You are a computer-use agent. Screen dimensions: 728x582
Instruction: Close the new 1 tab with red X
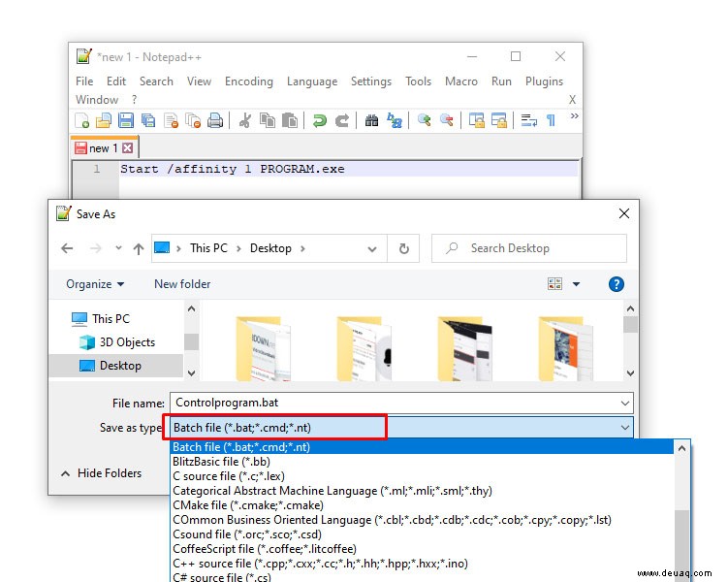pyautogui.click(x=128, y=148)
